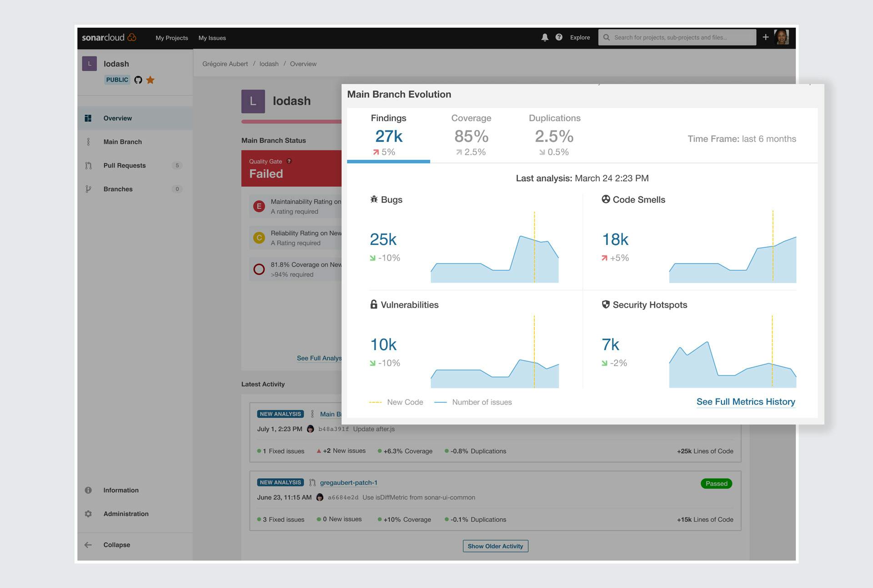
Task: Click the Administration gear icon
Action: point(88,514)
